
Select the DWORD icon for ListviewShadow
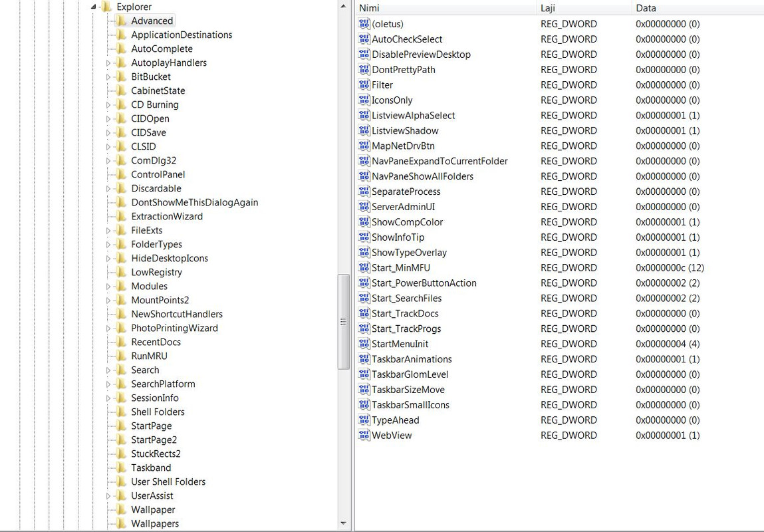click(364, 130)
